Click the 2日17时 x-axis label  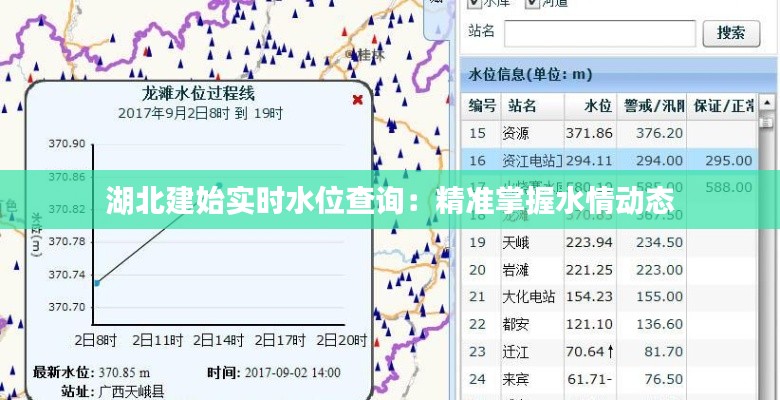click(x=280, y=340)
